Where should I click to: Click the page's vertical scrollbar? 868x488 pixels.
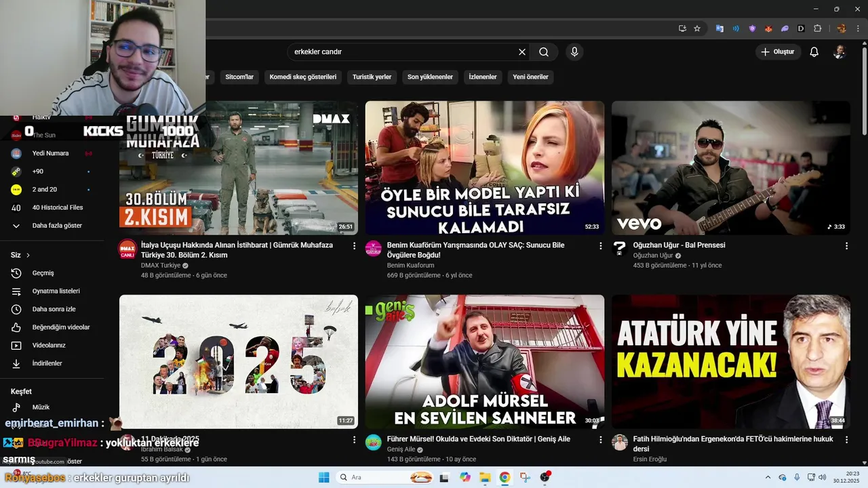coord(864,91)
